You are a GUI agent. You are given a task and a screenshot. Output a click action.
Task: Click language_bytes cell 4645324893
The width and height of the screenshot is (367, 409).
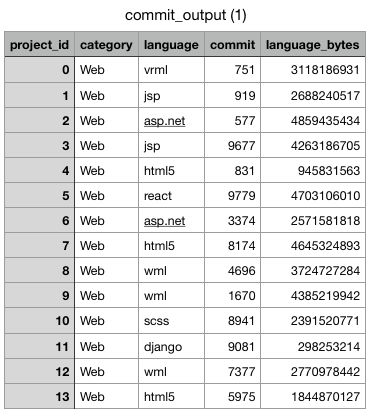[x=313, y=245]
